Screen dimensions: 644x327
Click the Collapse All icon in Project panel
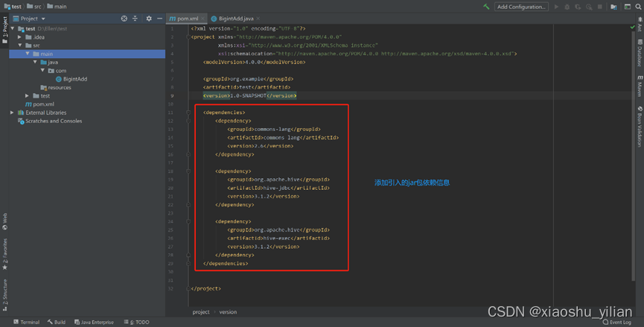(x=135, y=19)
